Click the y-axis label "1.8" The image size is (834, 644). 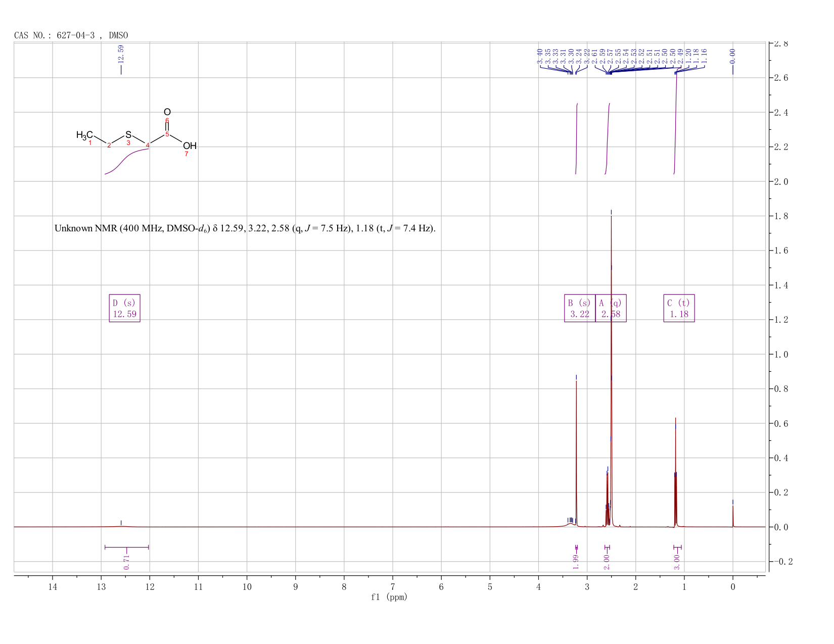tap(780, 216)
